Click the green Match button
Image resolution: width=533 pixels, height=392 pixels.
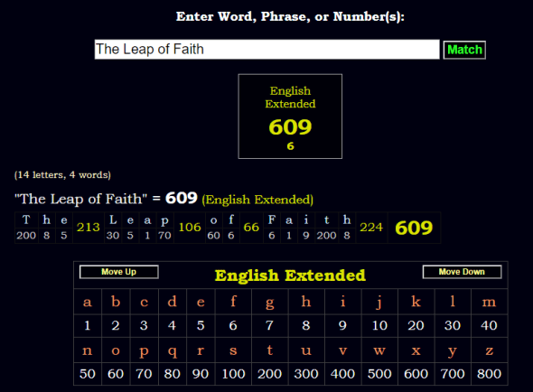tap(464, 50)
